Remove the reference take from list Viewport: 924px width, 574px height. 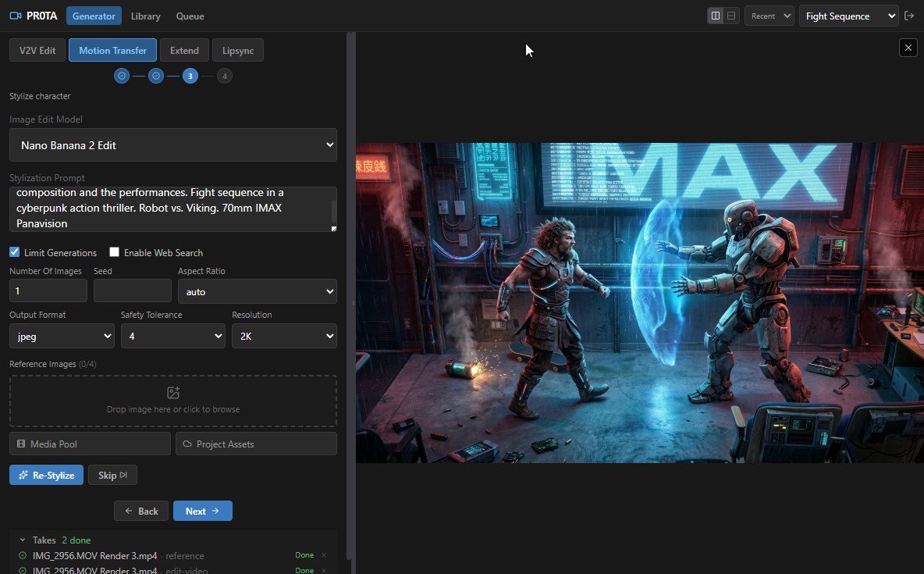coord(324,555)
